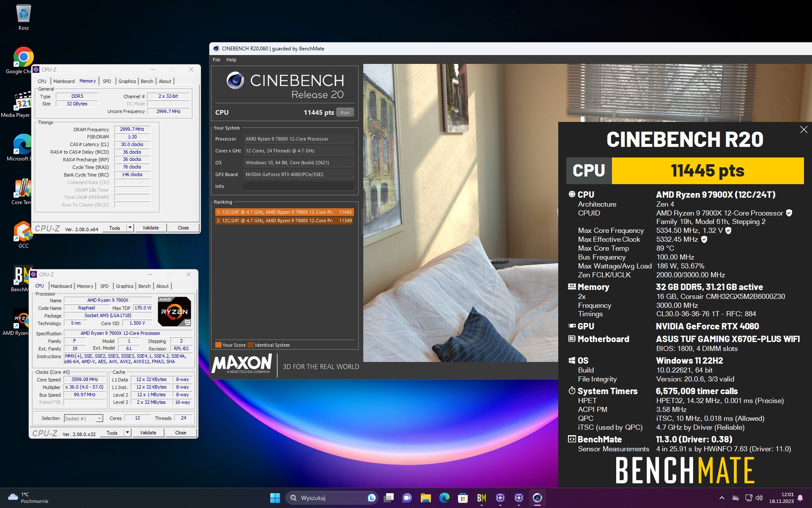This screenshot has width=812, height=508.
Task: Click the Wyszukaj taskbar search box
Action: pyautogui.click(x=332, y=498)
